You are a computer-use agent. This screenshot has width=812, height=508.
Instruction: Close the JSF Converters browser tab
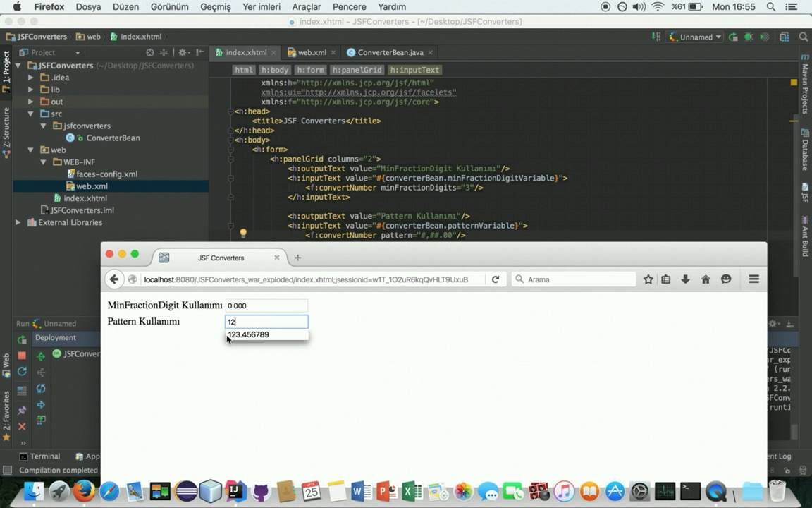pyautogui.click(x=277, y=258)
